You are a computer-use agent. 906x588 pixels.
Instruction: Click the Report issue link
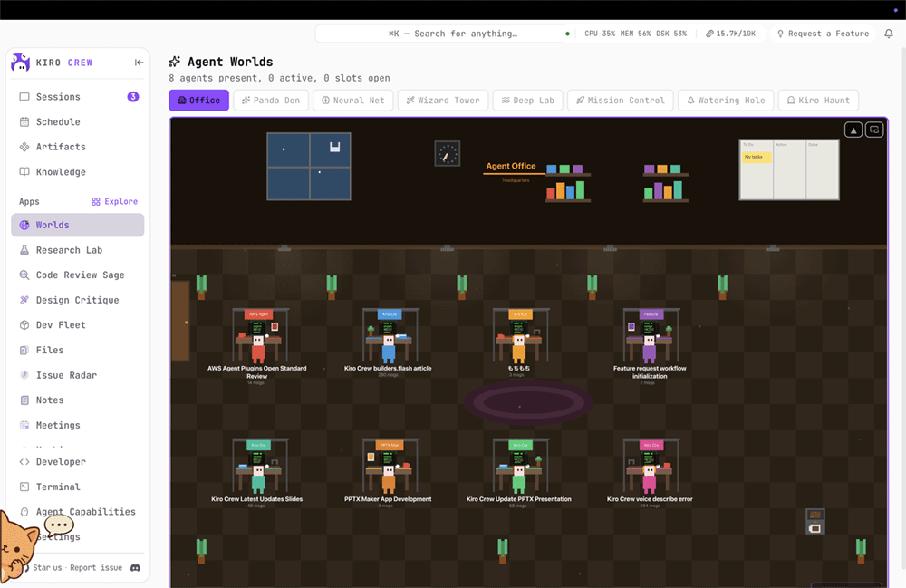(96, 568)
